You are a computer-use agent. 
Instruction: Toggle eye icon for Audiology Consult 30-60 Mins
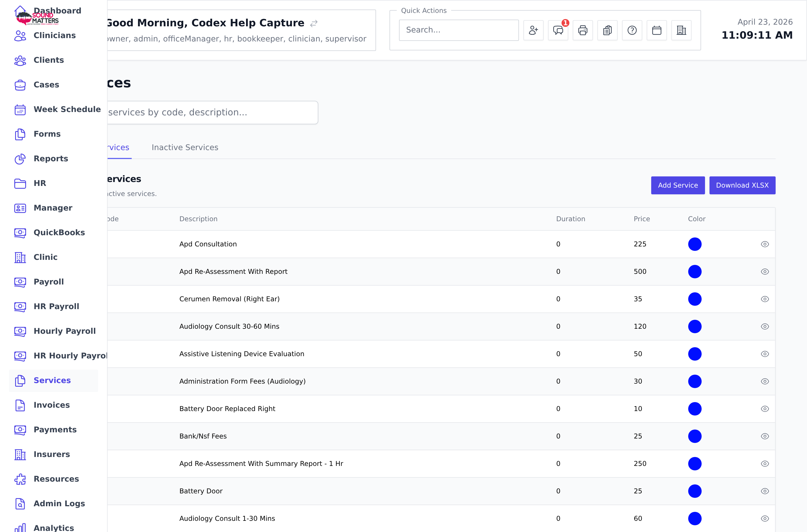pyautogui.click(x=765, y=326)
